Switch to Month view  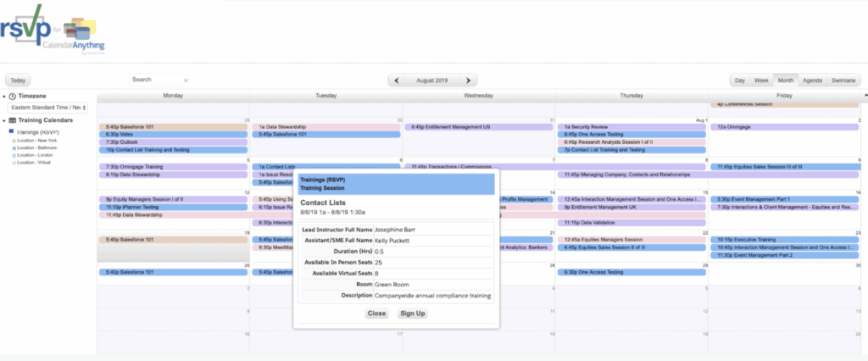click(x=786, y=81)
